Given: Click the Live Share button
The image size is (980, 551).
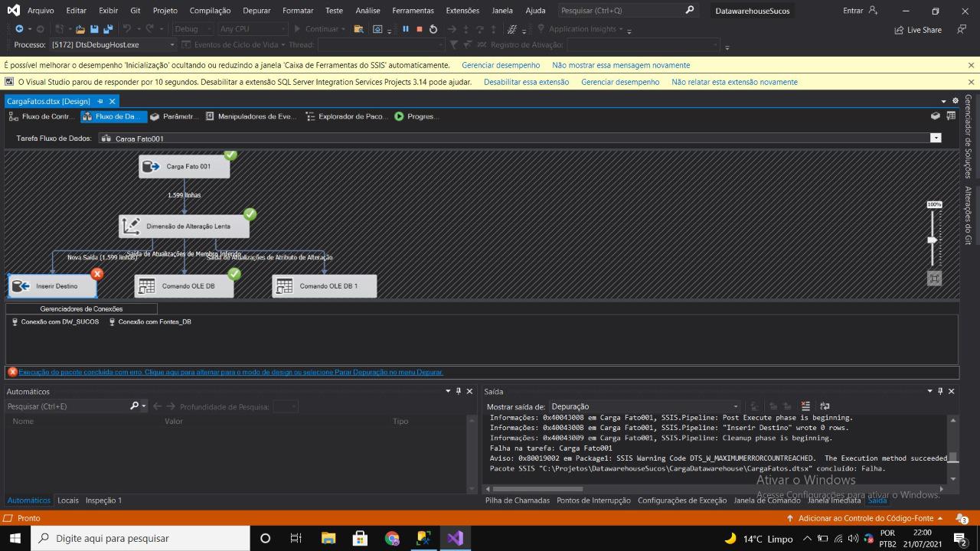Looking at the screenshot, I should coord(918,30).
